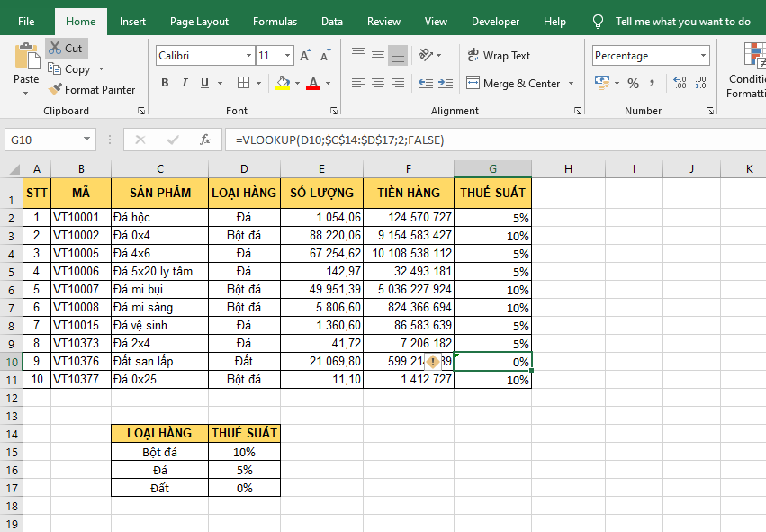766x532 pixels.
Task: Expand the Percentage number format dropdown
Action: pyautogui.click(x=702, y=56)
